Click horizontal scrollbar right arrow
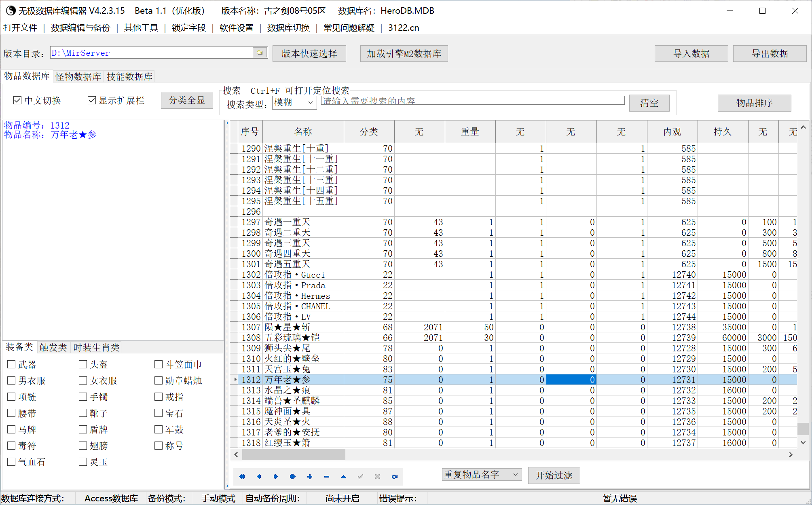Image resolution: width=812 pixels, height=505 pixels. point(791,454)
